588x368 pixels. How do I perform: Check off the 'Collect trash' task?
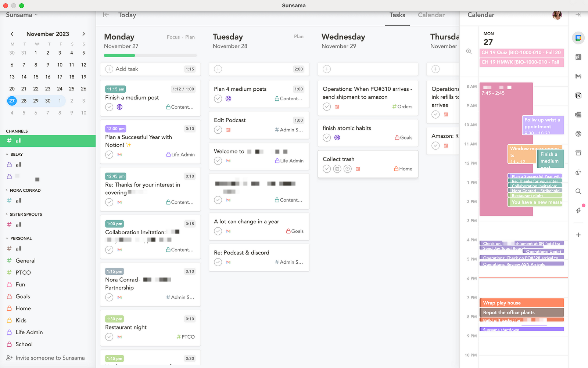pyautogui.click(x=327, y=169)
